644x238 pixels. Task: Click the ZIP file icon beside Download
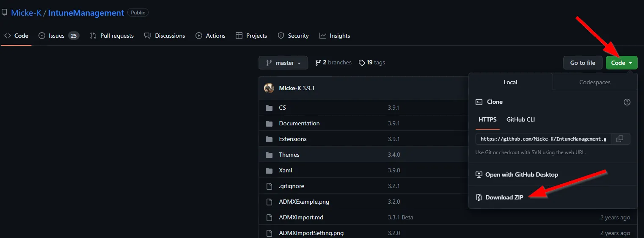click(x=479, y=197)
